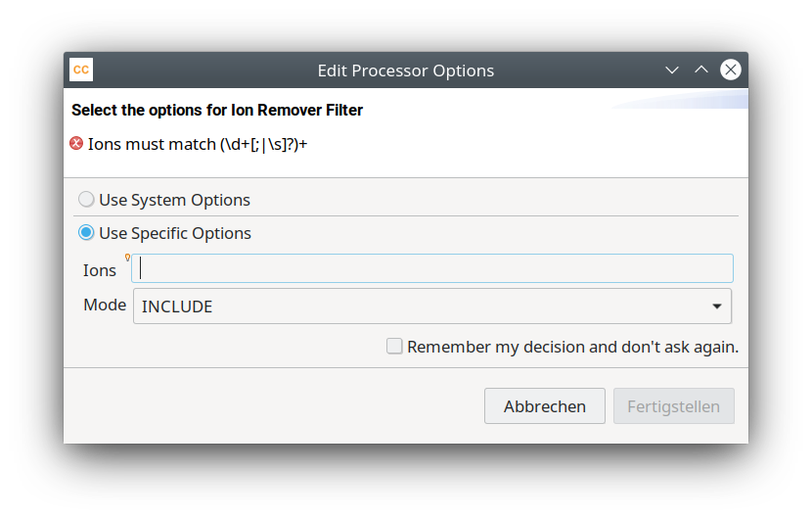Click the Ion Remover Filter heading text

(217, 110)
